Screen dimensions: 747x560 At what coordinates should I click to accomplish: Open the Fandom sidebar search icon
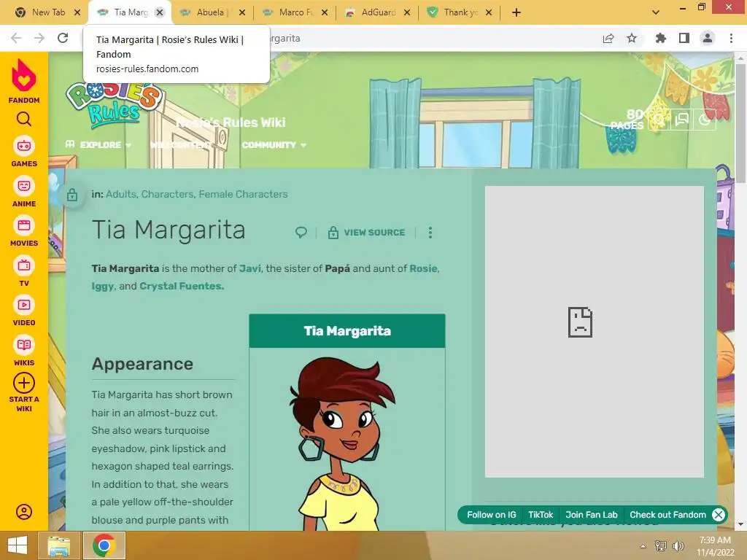[24, 119]
